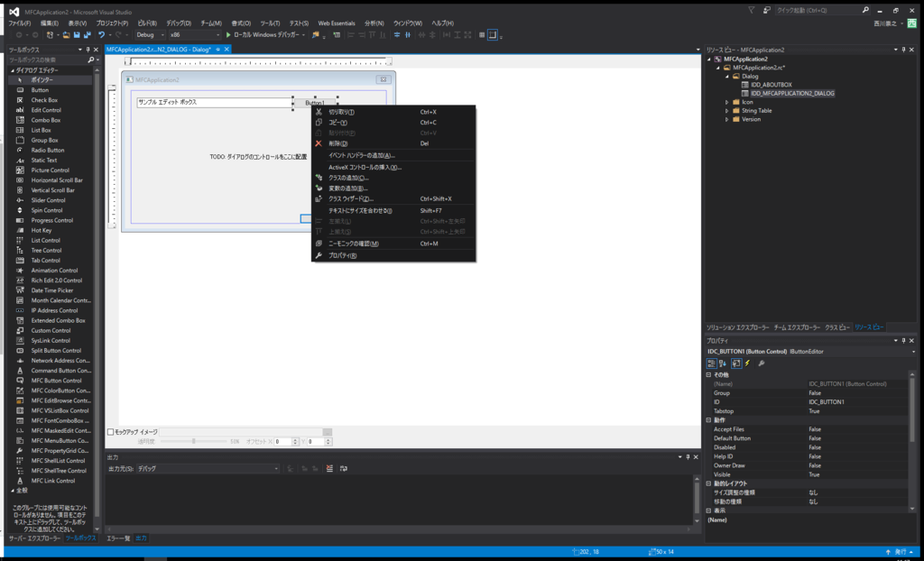This screenshot has width=924, height=561.
Task: Click the wrench property pages icon
Action: tap(762, 363)
